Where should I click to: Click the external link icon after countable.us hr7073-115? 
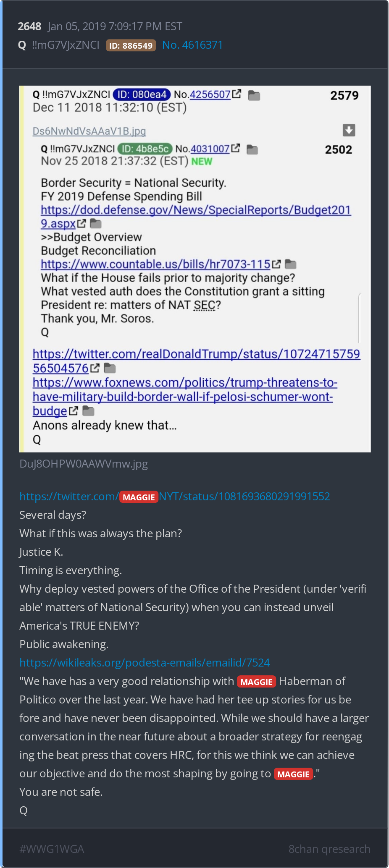pyautogui.click(x=276, y=264)
